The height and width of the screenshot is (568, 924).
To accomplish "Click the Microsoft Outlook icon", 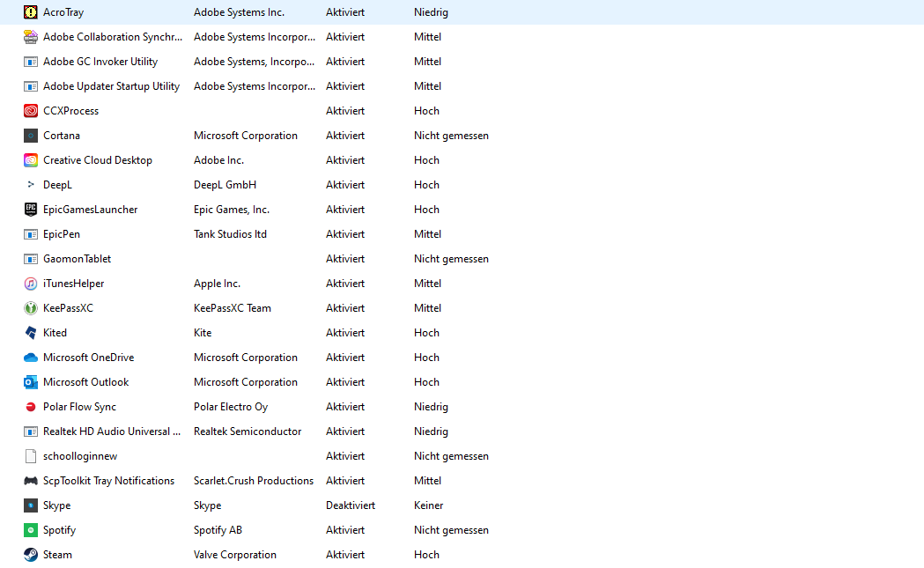I will pyautogui.click(x=31, y=382).
